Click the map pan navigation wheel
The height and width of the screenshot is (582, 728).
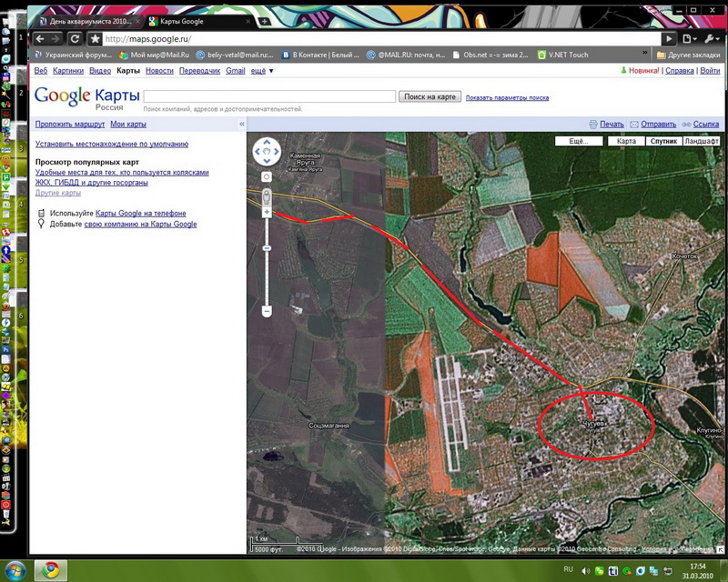267,152
